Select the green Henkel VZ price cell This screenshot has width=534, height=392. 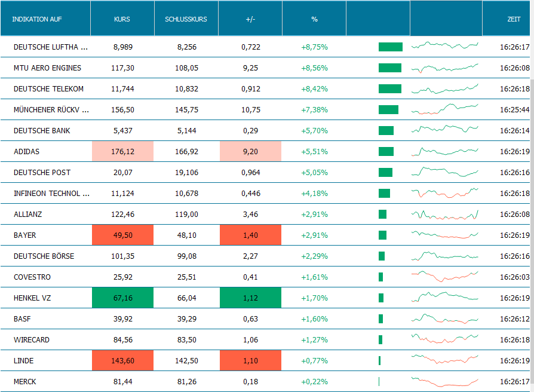(122, 298)
